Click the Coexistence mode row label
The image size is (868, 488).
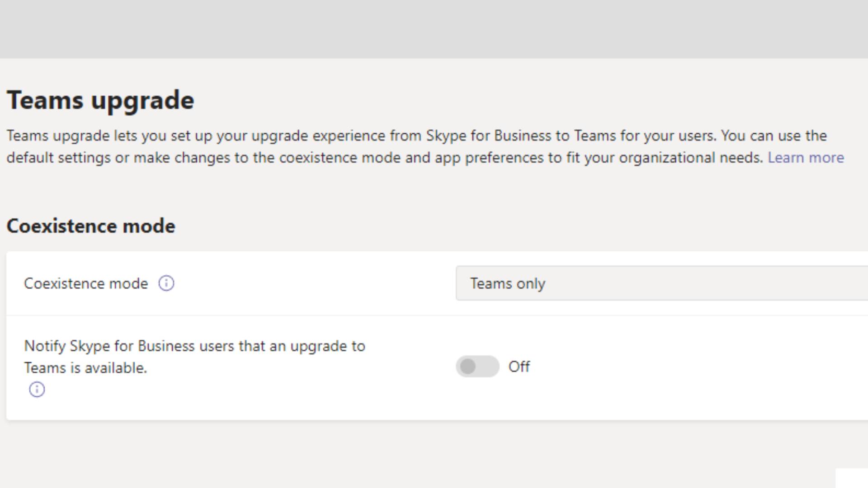86,283
